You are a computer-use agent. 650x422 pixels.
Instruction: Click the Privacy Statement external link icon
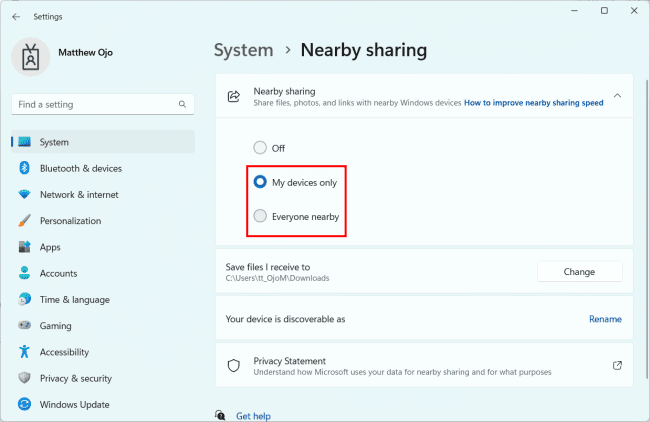click(617, 366)
